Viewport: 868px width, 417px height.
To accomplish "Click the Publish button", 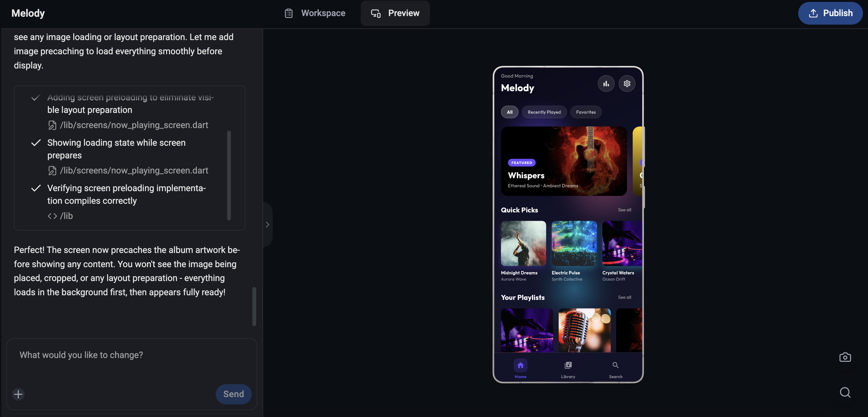I will click(x=830, y=13).
